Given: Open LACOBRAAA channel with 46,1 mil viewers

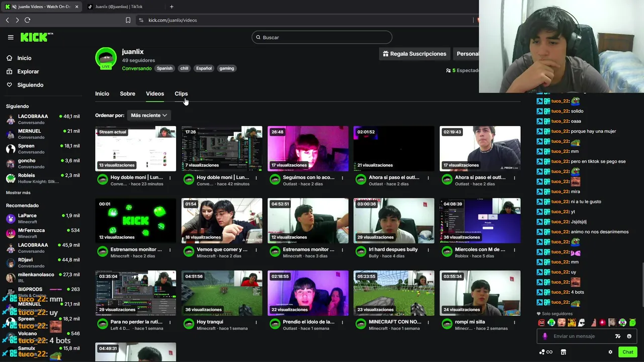Looking at the screenshot, I should click(43, 119).
